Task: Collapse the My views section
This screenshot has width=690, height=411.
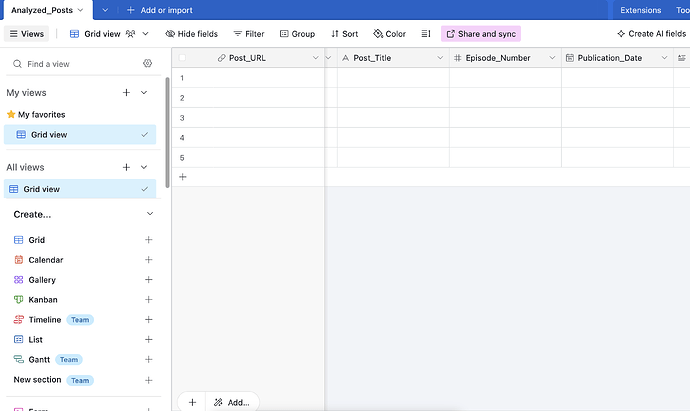Action: tap(144, 92)
